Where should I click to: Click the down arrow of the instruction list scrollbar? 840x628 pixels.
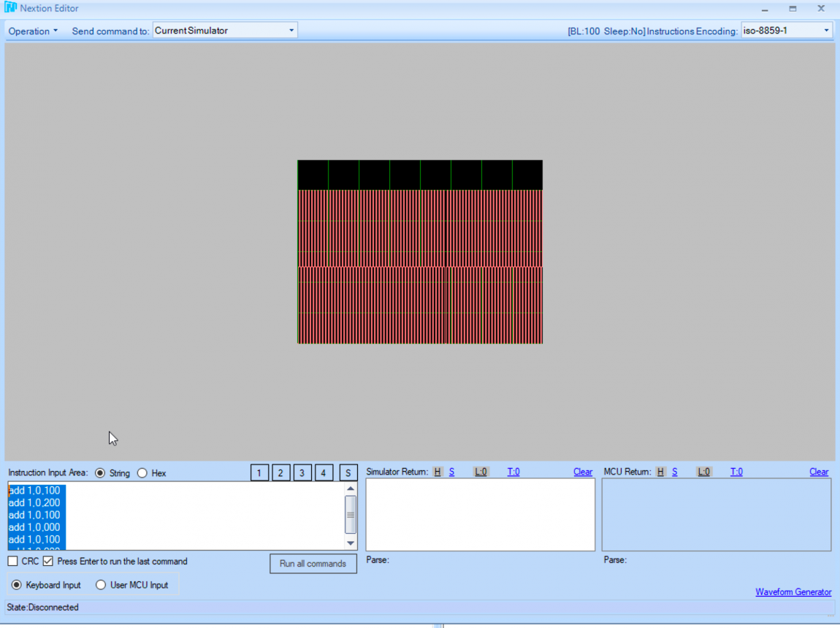350,543
